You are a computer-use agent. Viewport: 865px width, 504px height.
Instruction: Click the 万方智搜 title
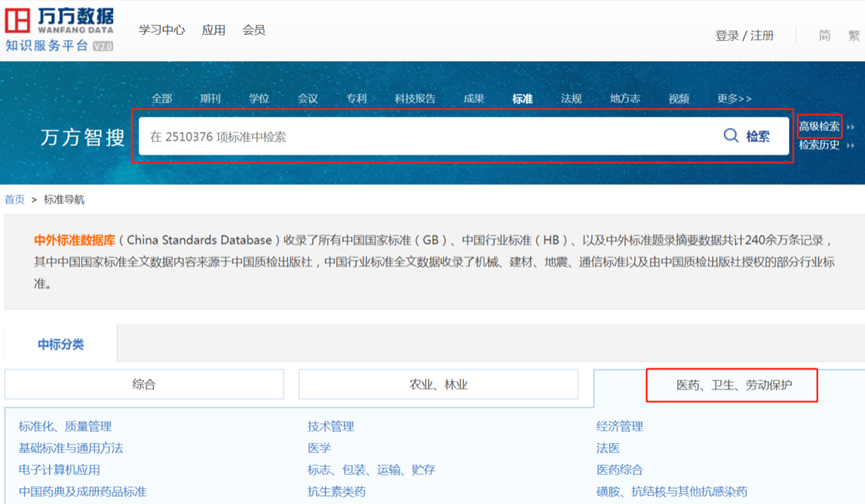(83, 137)
